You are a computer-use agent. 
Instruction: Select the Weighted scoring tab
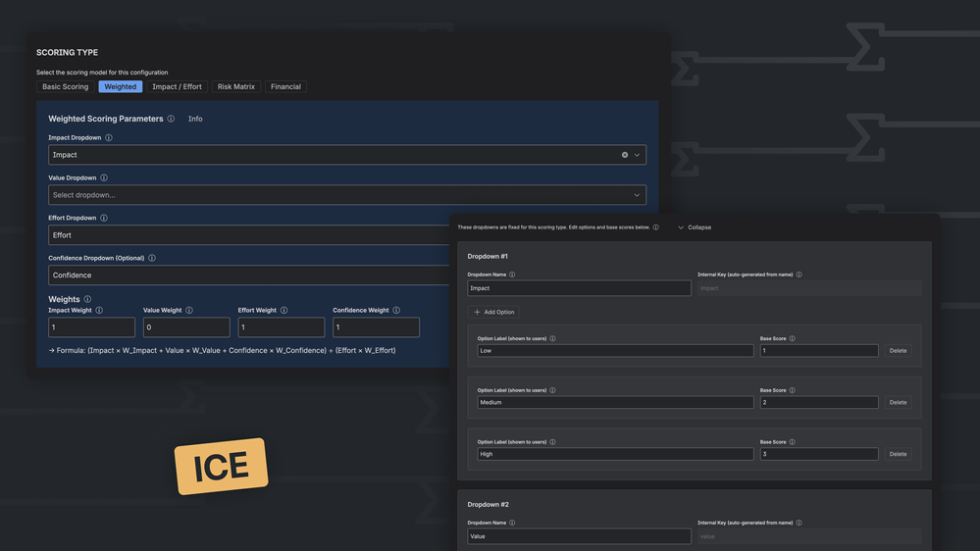(x=120, y=87)
